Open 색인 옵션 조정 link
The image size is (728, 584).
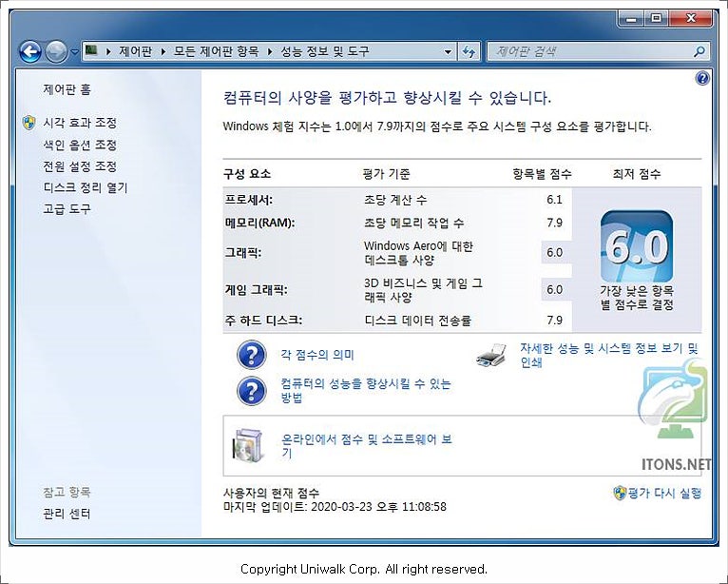tap(80, 145)
